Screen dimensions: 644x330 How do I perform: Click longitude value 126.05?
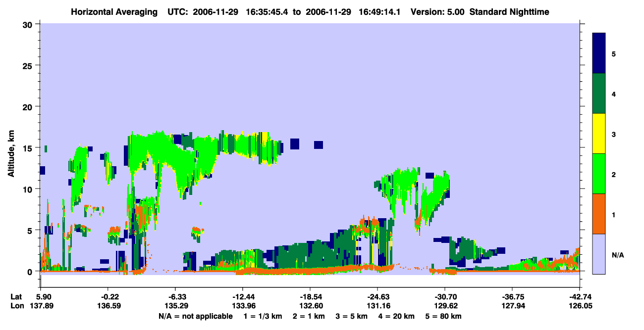[x=580, y=306]
